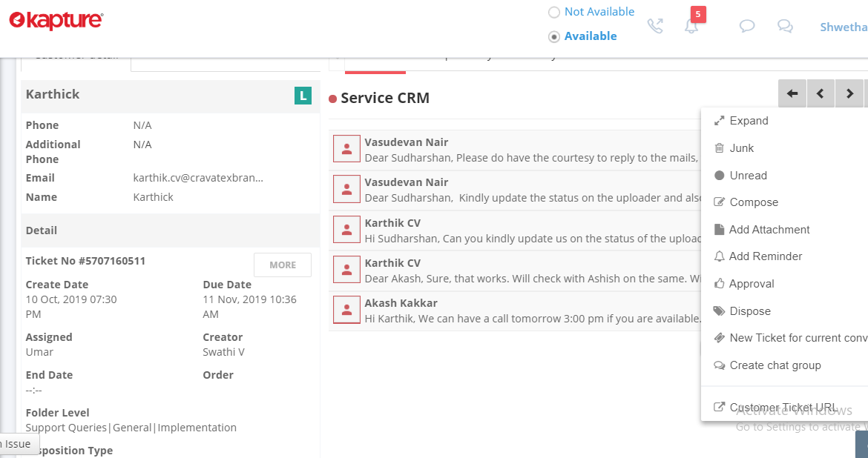Click avatar of first Vasudevan Nair message
Image resolution: width=868 pixels, height=458 pixels.
point(346,150)
